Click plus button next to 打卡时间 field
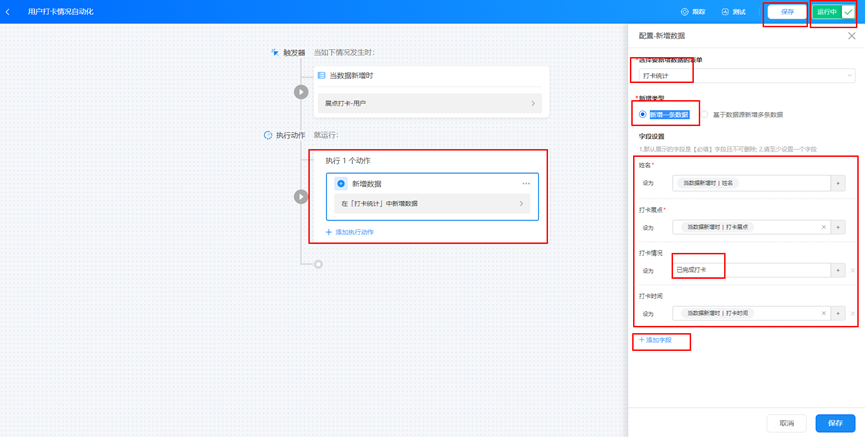This screenshot has height=437, width=865. pos(838,313)
